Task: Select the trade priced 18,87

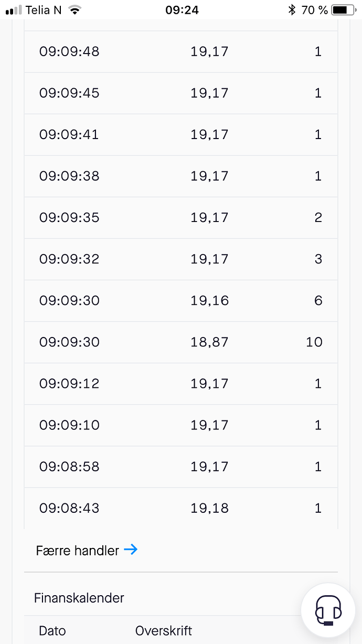Action: [181, 342]
